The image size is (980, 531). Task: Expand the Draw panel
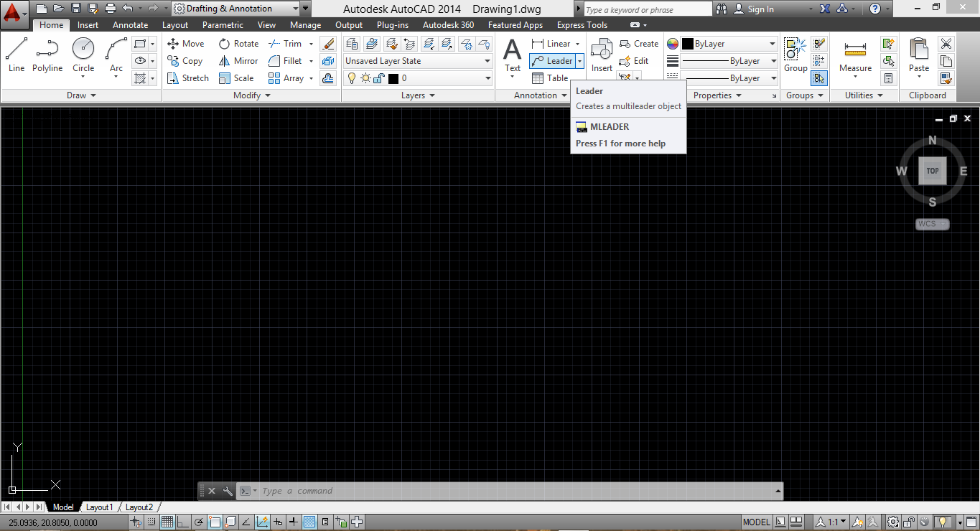[81, 95]
